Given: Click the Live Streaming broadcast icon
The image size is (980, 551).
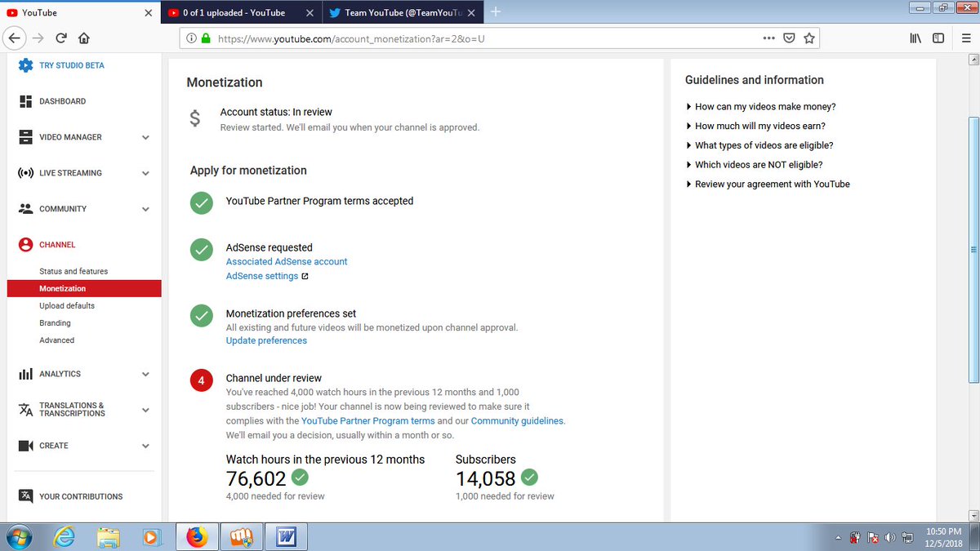Looking at the screenshot, I should [24, 173].
